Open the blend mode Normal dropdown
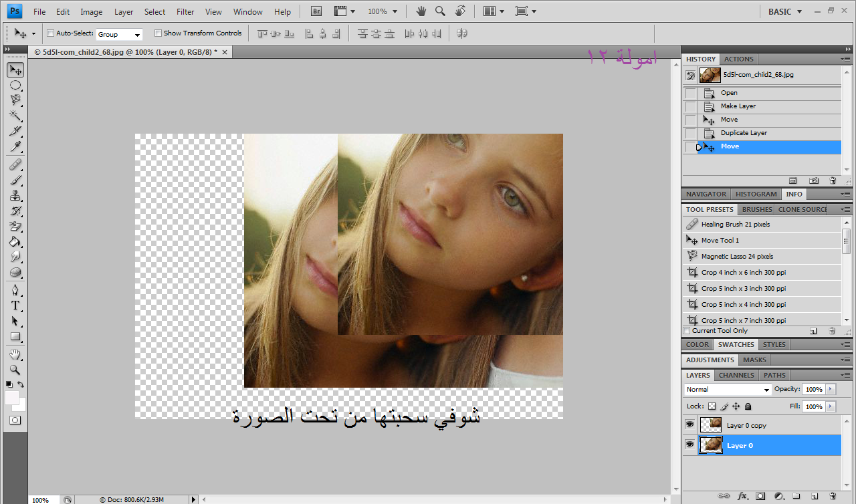856x504 pixels. [x=728, y=389]
